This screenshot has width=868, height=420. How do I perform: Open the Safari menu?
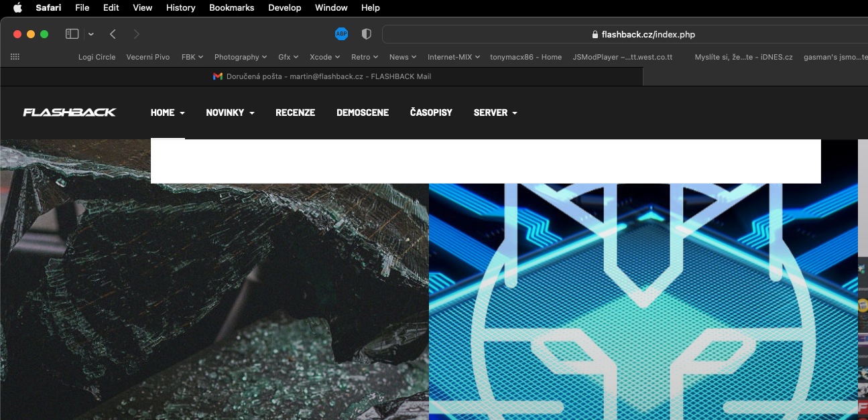[48, 8]
